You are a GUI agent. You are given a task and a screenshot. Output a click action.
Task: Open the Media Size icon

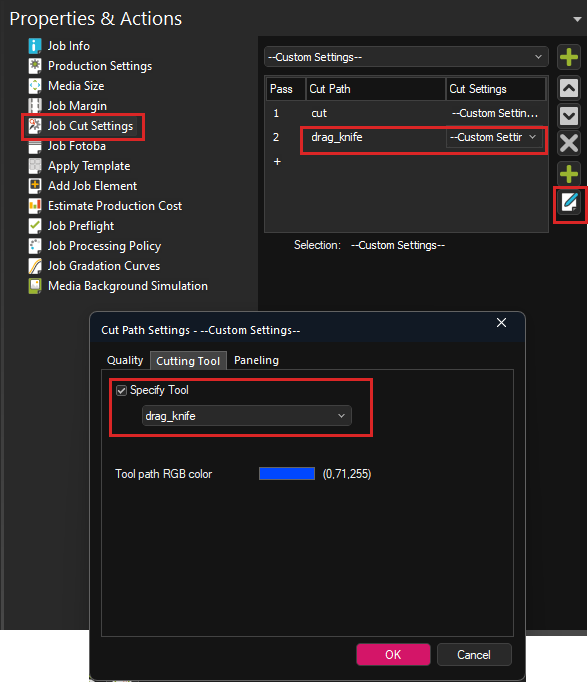(x=35, y=86)
